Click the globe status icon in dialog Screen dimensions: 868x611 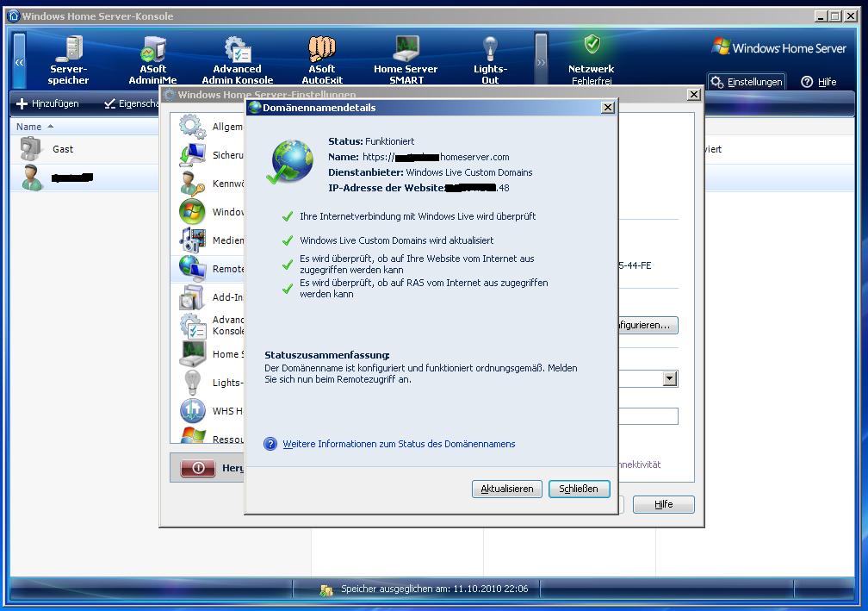coord(291,161)
